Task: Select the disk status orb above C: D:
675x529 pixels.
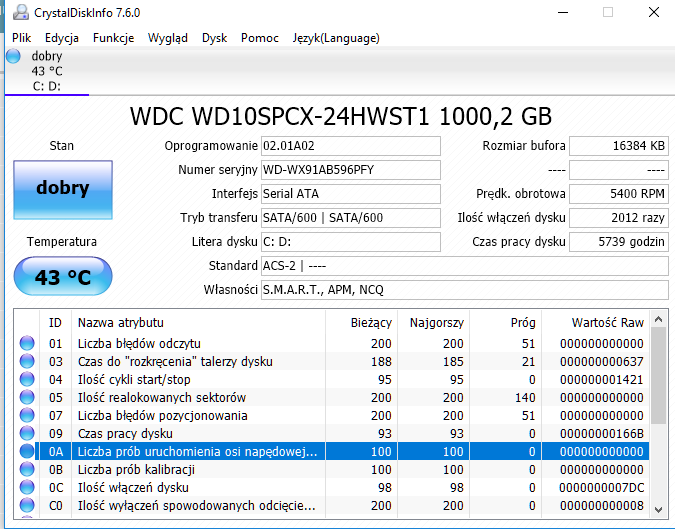Action: coord(13,56)
